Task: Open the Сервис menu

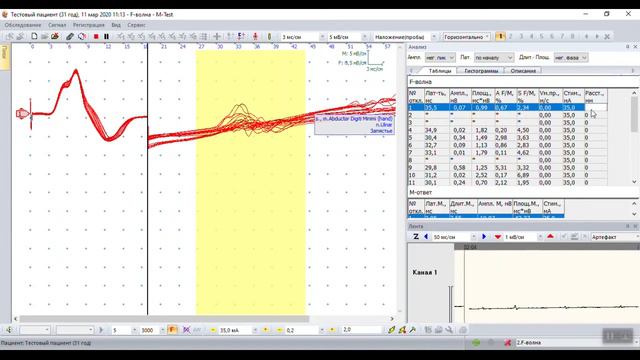Action: click(x=136, y=25)
